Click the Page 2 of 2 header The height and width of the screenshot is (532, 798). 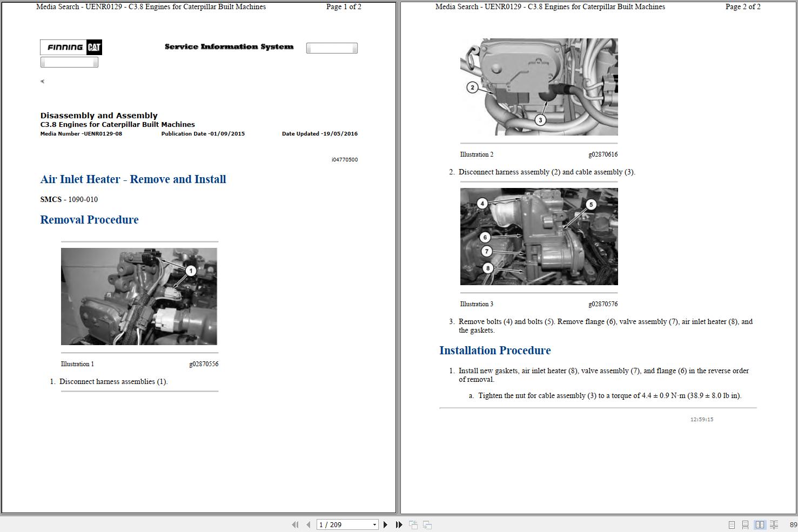tap(743, 7)
